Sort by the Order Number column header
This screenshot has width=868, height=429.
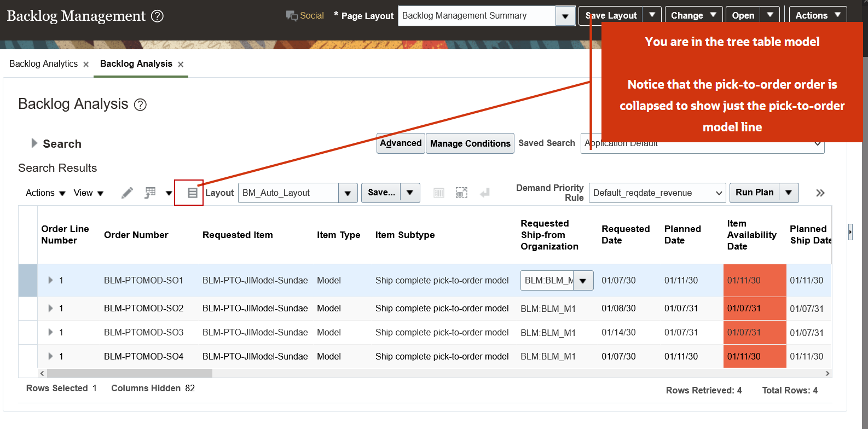point(136,235)
